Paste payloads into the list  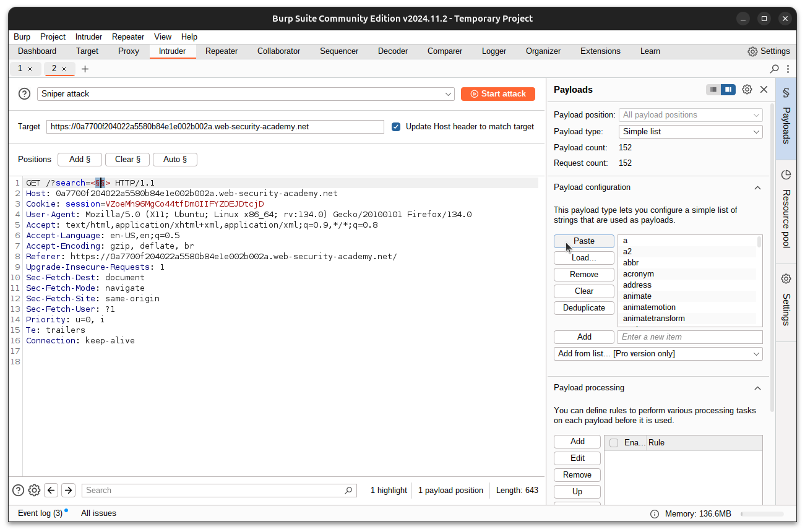pyautogui.click(x=584, y=241)
